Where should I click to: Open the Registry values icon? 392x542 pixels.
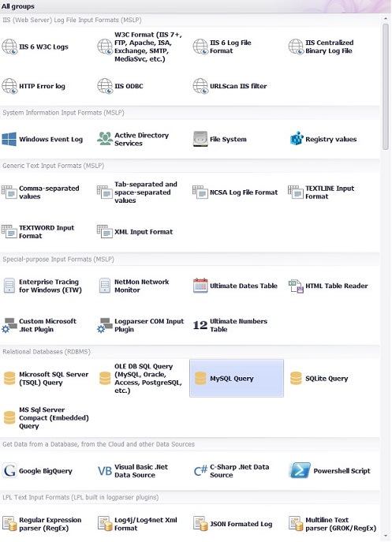click(297, 140)
